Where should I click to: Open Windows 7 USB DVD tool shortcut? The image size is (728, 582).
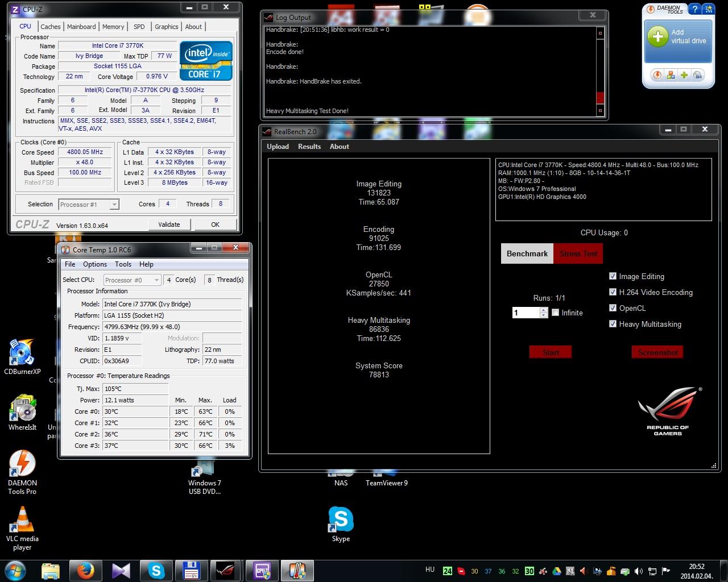tap(204, 479)
